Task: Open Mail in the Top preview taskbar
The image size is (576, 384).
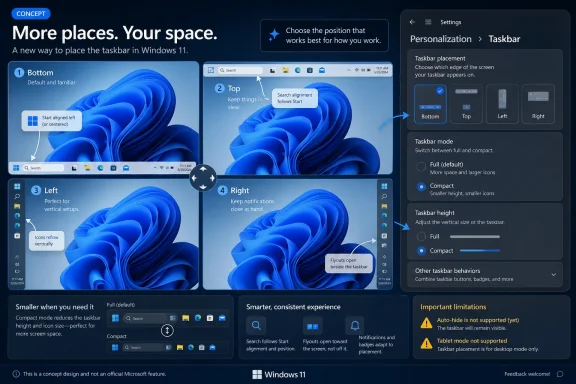Action: click(322, 70)
